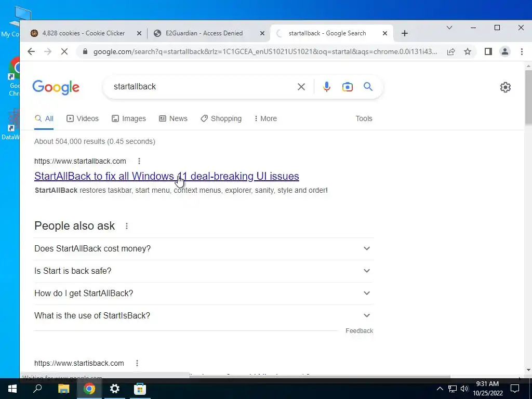Open Settings gear in taskbar
The height and width of the screenshot is (399, 532).
(115, 389)
